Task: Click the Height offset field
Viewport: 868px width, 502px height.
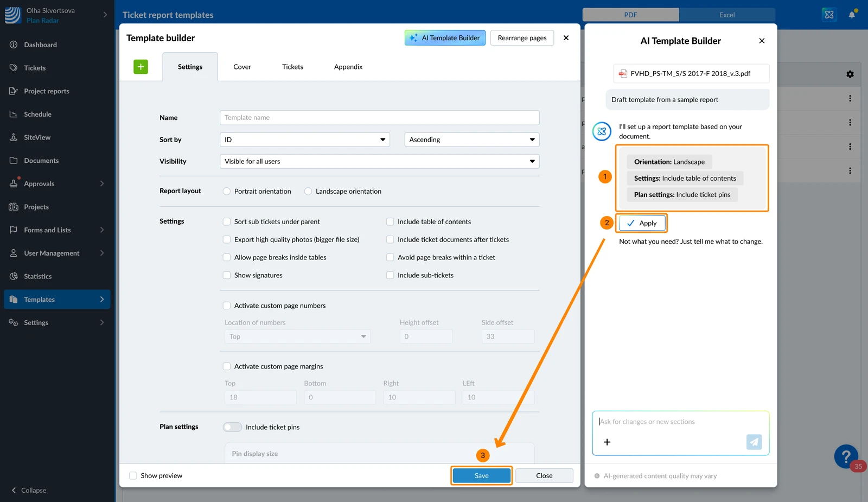Action: 426,336
